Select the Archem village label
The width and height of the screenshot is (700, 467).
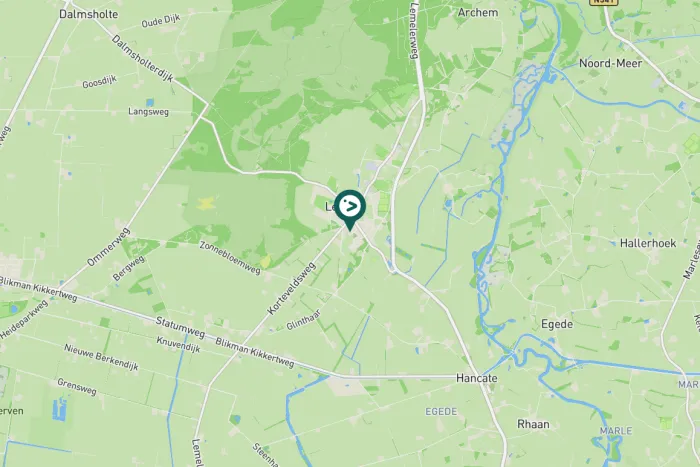pos(478,13)
